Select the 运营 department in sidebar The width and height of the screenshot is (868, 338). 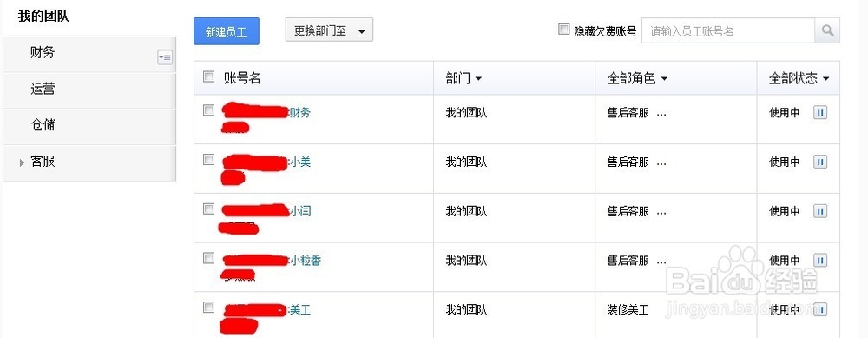[89, 90]
